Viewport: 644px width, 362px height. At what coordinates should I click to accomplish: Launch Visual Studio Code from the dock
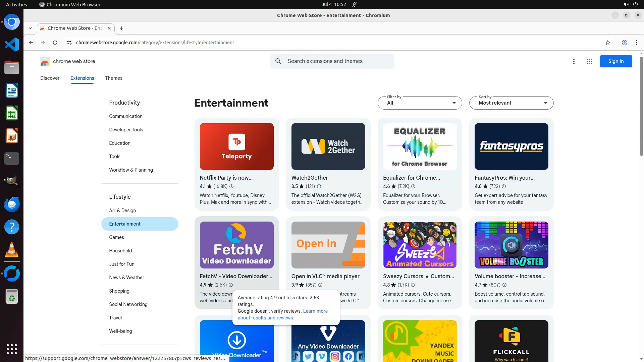tap(12, 45)
